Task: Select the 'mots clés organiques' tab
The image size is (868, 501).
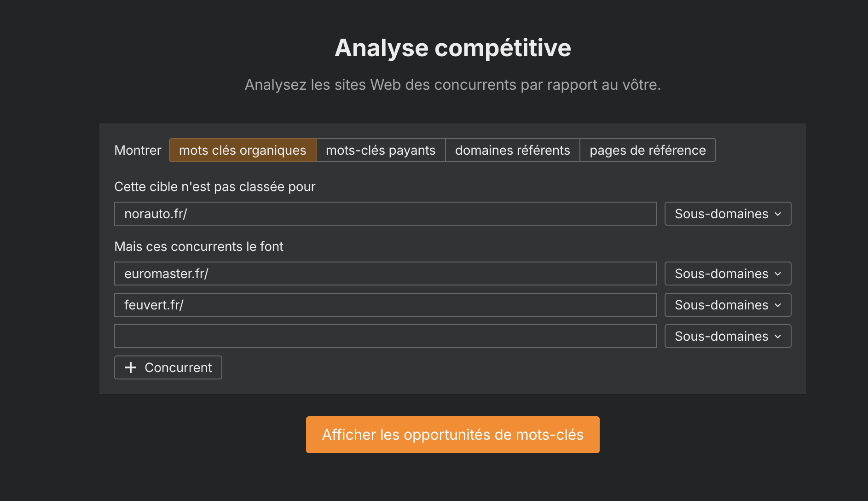Action: click(x=242, y=150)
